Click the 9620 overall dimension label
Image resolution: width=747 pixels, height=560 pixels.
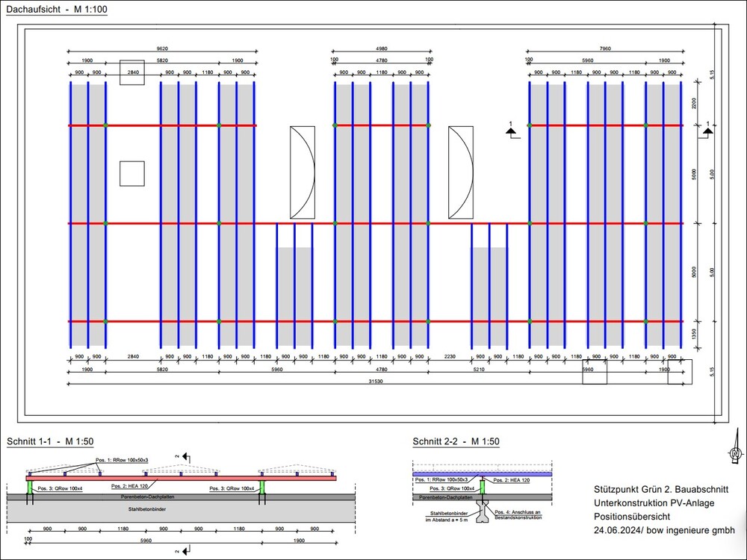click(162, 49)
